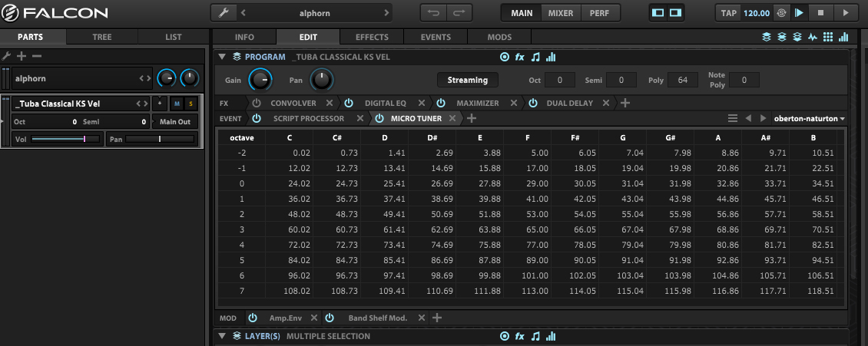868x346 pixels.
Task: Undo the last action
Action: (x=432, y=13)
